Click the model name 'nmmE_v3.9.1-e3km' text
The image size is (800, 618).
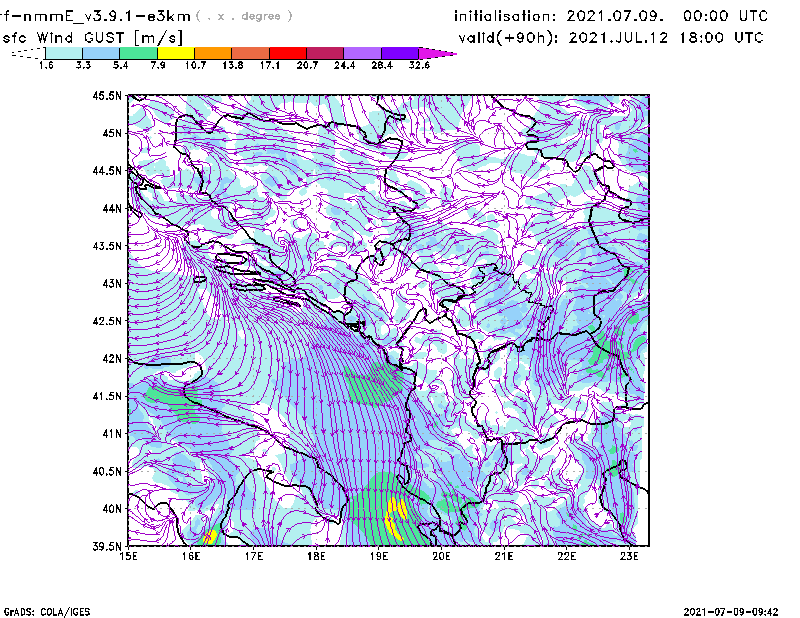(x=107, y=16)
